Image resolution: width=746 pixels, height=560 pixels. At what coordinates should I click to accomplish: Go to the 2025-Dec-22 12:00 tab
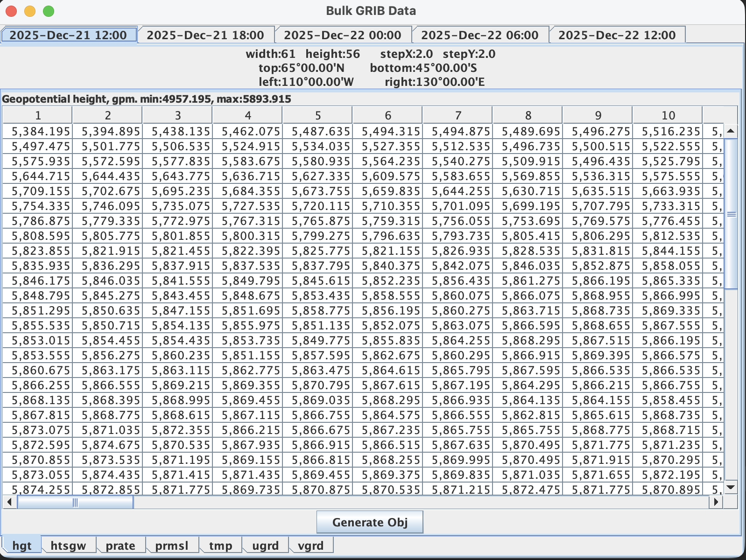click(617, 35)
